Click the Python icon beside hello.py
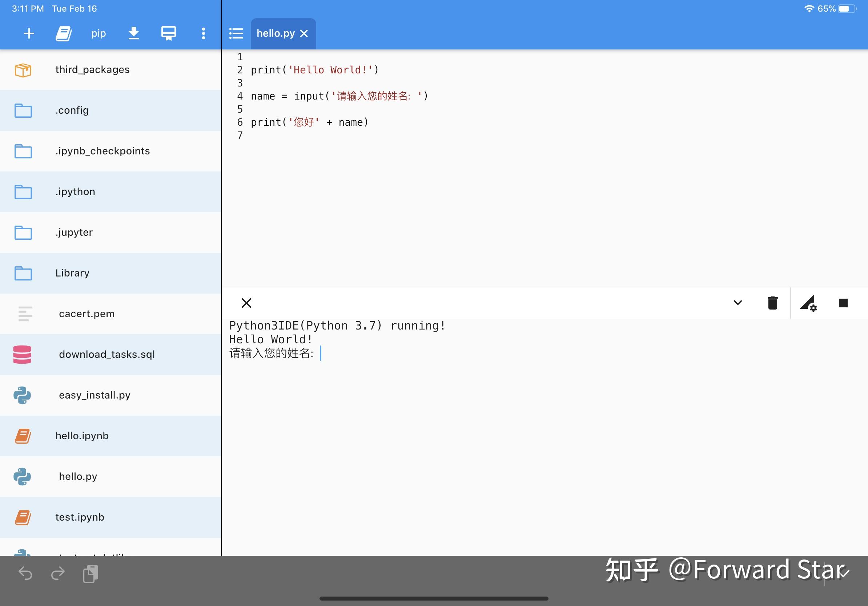This screenshot has width=868, height=606. click(22, 476)
